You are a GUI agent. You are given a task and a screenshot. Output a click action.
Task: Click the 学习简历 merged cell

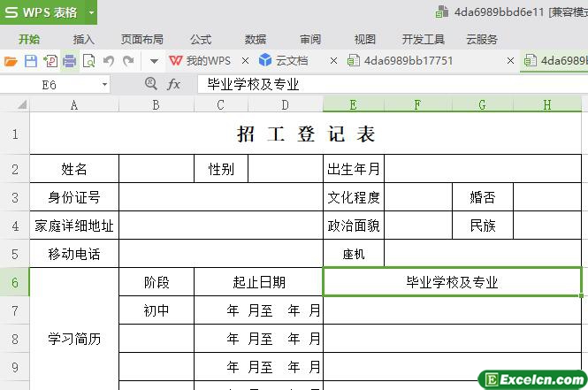pos(74,329)
